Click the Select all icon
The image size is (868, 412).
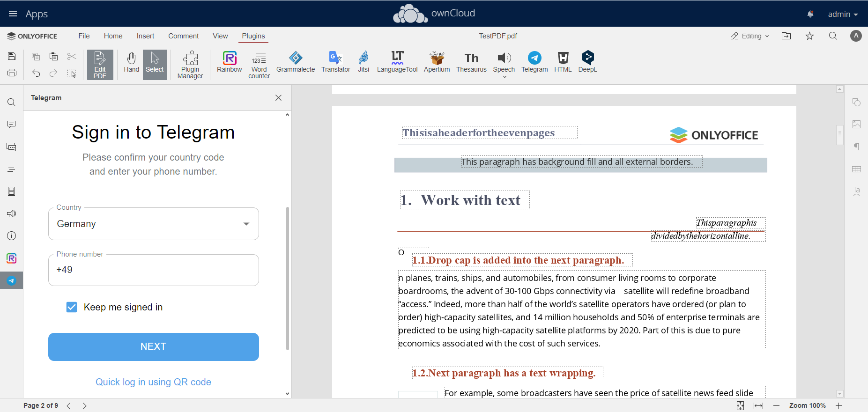click(x=71, y=73)
